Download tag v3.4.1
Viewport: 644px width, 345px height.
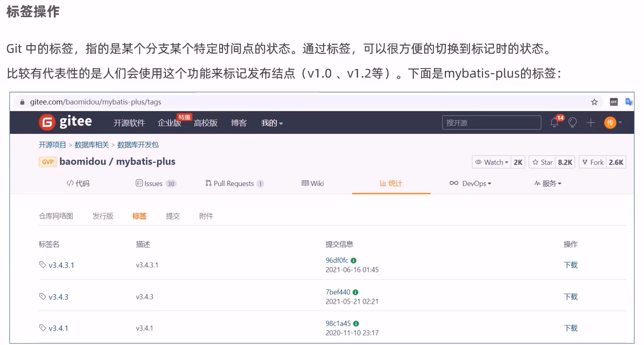coord(571,328)
